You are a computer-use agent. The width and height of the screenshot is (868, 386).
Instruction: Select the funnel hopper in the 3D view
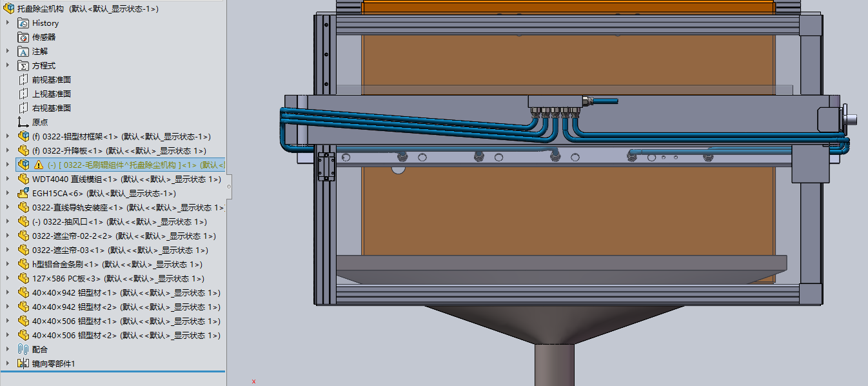pyautogui.click(x=555, y=323)
